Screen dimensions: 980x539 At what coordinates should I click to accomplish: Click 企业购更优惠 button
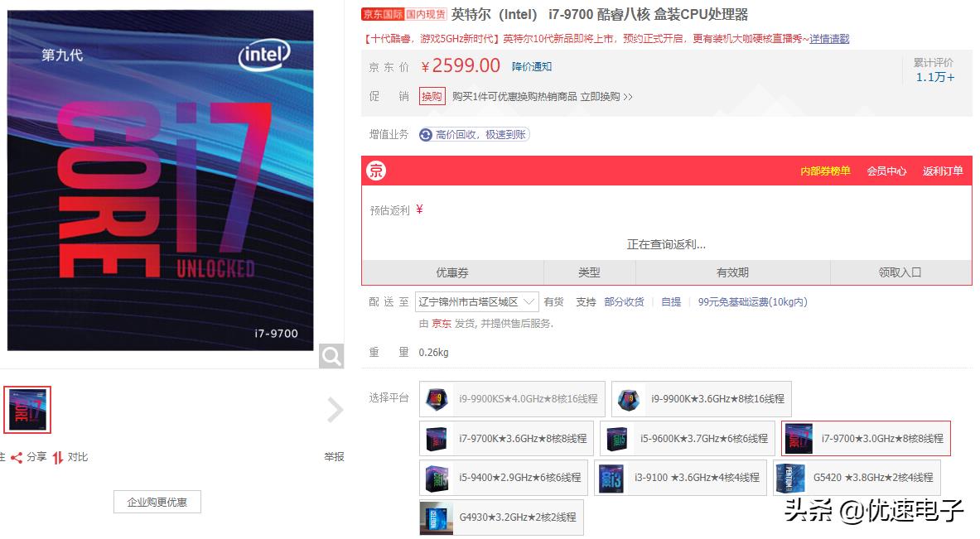(x=157, y=502)
